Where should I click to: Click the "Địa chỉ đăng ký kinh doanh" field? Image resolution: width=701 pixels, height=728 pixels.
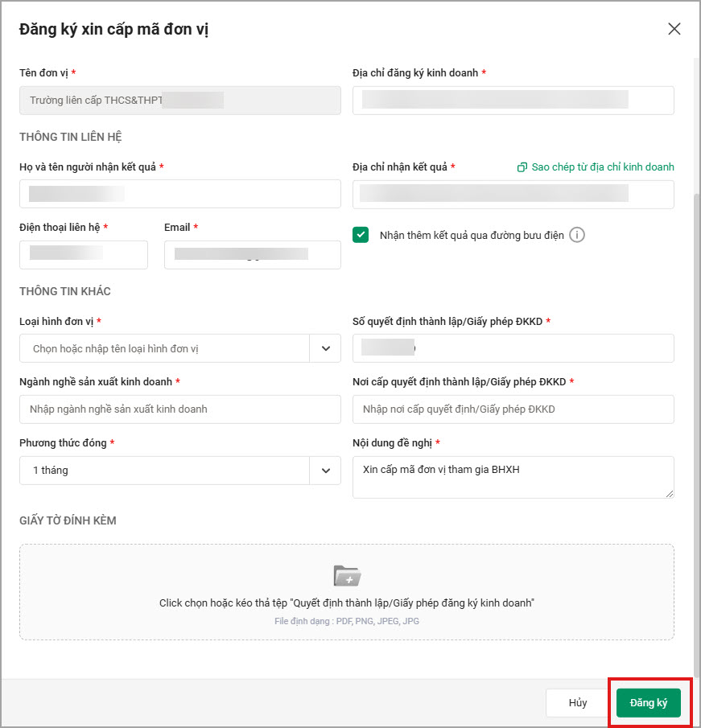[x=513, y=101]
